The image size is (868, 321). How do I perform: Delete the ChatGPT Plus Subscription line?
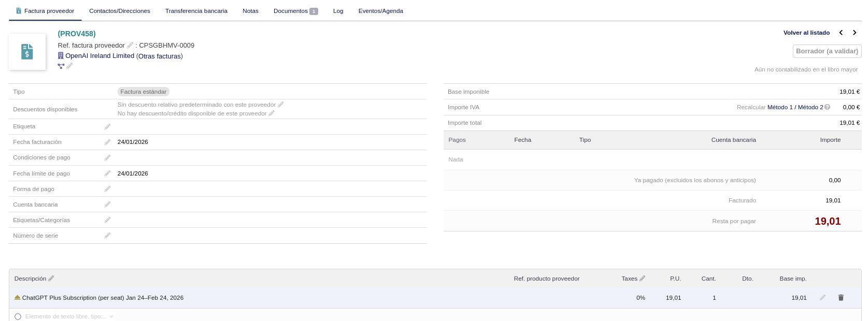click(x=841, y=298)
